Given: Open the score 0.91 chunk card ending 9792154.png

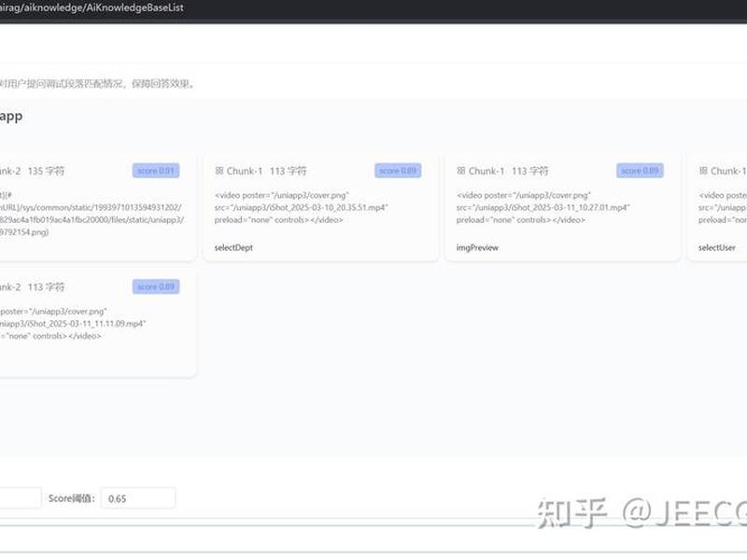Looking at the screenshot, I should click(x=98, y=207).
